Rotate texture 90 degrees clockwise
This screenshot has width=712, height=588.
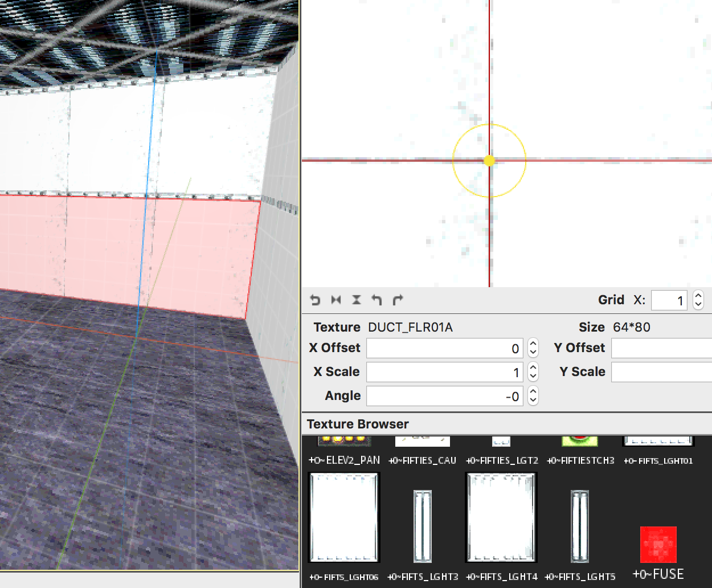(398, 300)
